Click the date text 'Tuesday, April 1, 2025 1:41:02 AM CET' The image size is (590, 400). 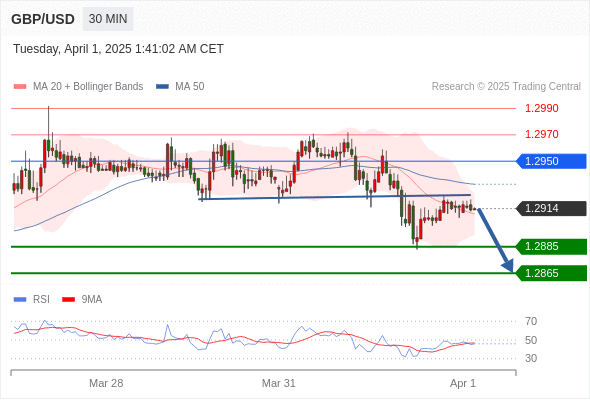[118, 49]
